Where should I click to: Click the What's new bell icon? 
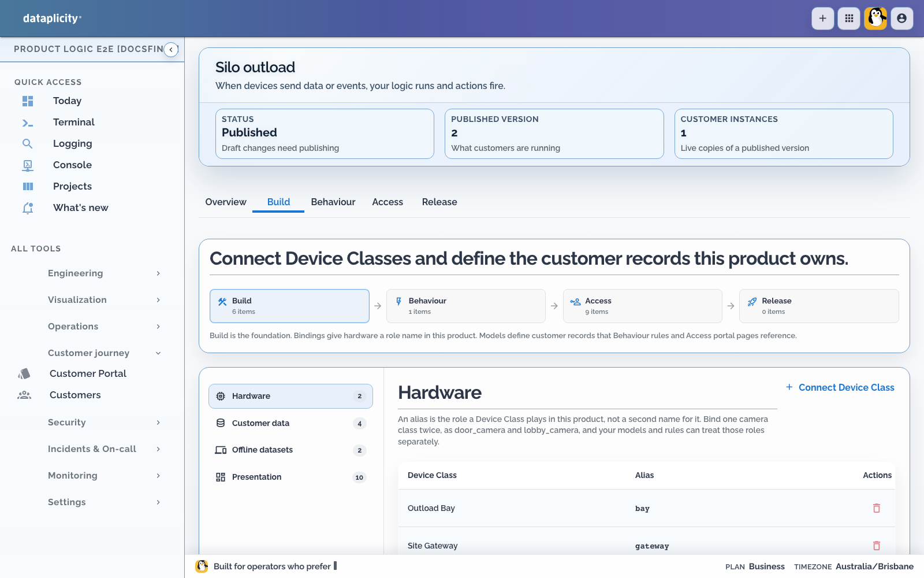click(x=28, y=208)
